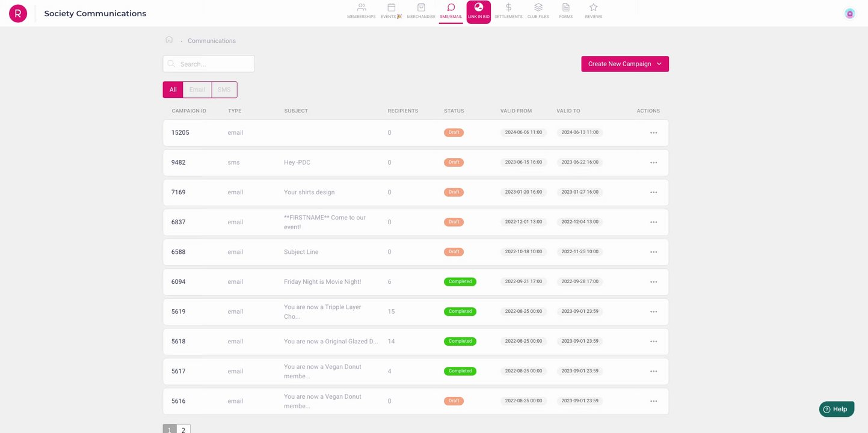Open the Reviews star icon
This screenshot has height=433, width=868.
594,8
